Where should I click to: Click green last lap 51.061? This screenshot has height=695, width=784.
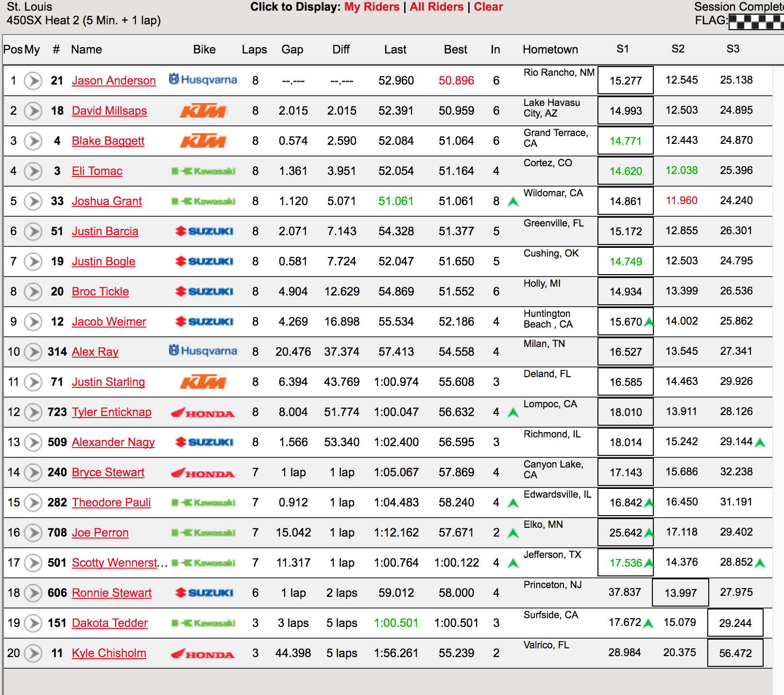coord(396,201)
